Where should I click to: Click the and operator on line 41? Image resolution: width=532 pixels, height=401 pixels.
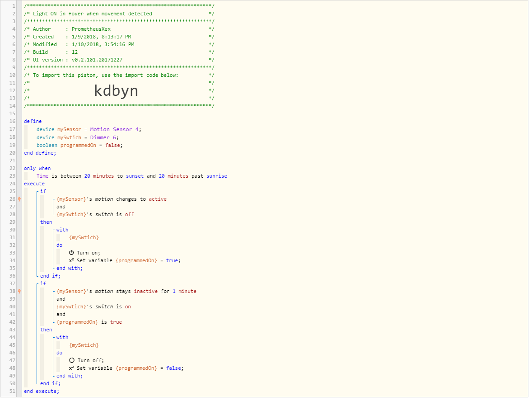click(x=61, y=314)
